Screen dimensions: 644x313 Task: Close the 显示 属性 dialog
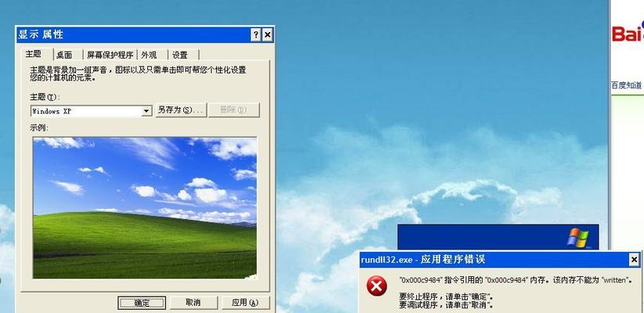point(267,35)
